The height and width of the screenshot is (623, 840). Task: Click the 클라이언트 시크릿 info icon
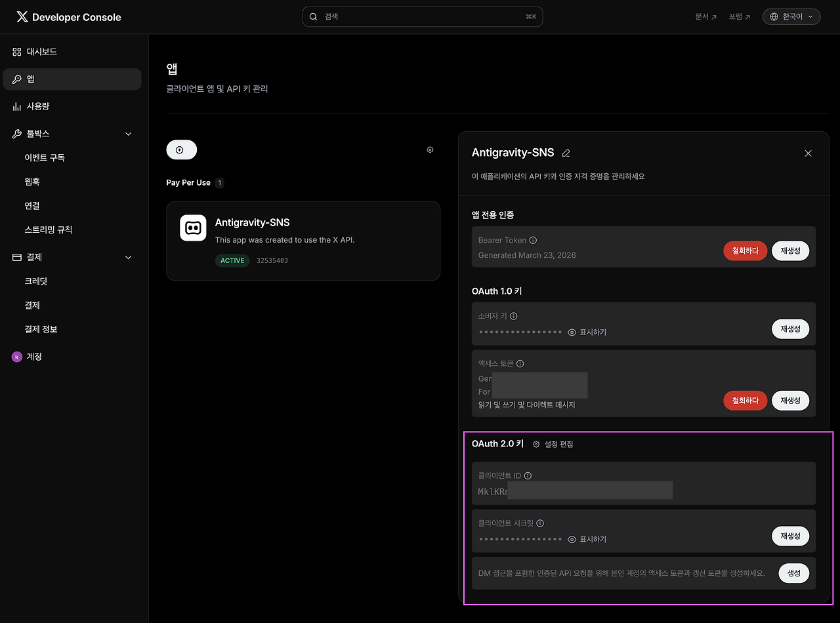coord(540,523)
